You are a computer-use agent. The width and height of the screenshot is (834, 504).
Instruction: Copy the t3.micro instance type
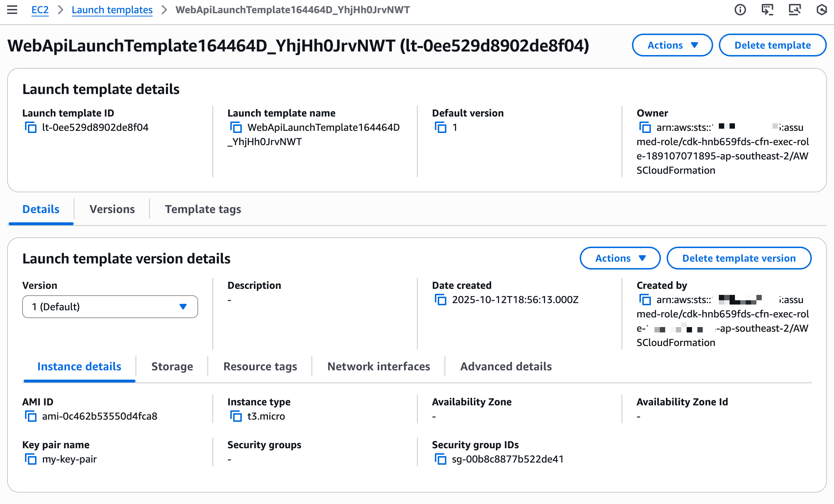coord(236,416)
